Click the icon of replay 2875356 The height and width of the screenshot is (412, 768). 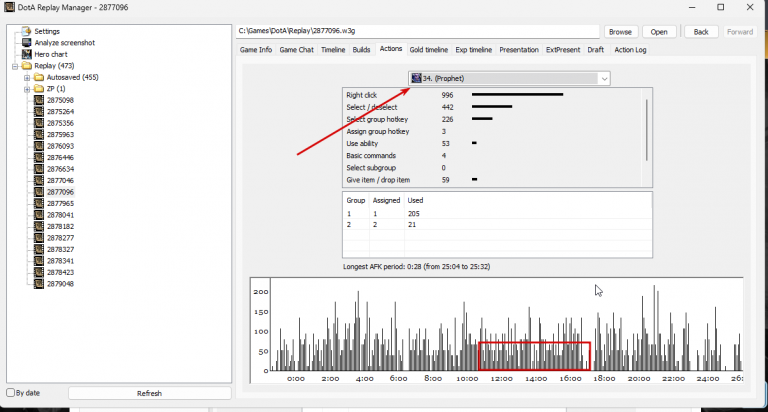coord(39,123)
